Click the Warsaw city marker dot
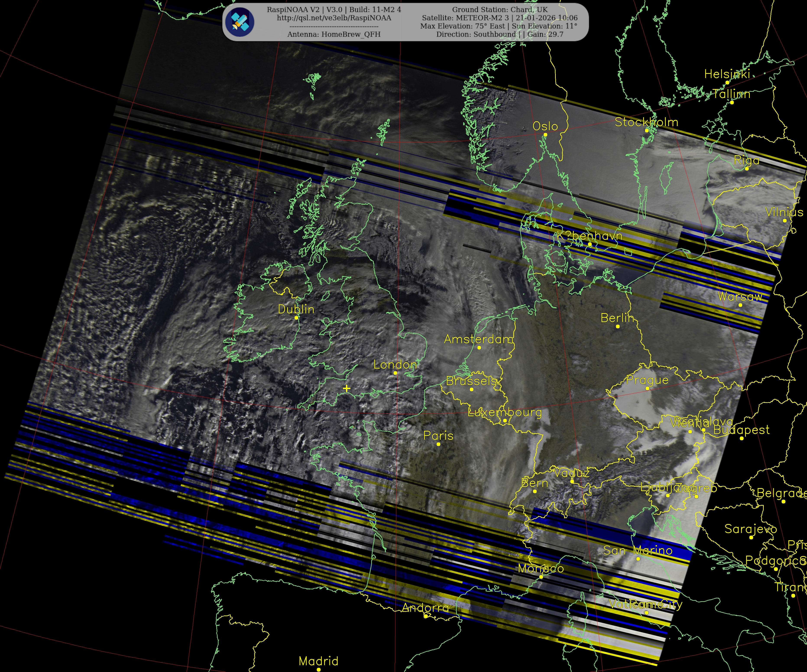 coord(740,305)
